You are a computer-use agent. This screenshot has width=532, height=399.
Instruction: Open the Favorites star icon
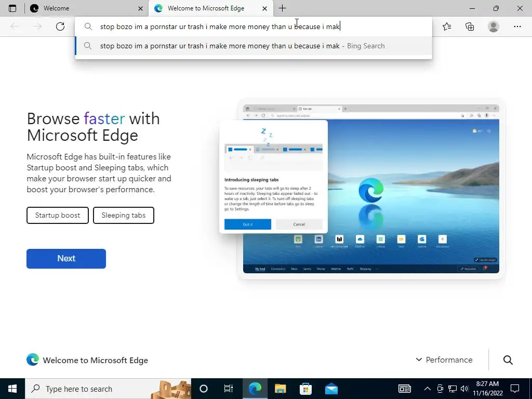pos(447,26)
